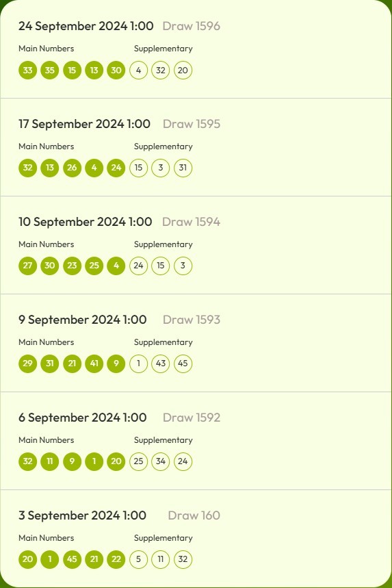Click the 9 September 2024 1:00 heading

83,320
